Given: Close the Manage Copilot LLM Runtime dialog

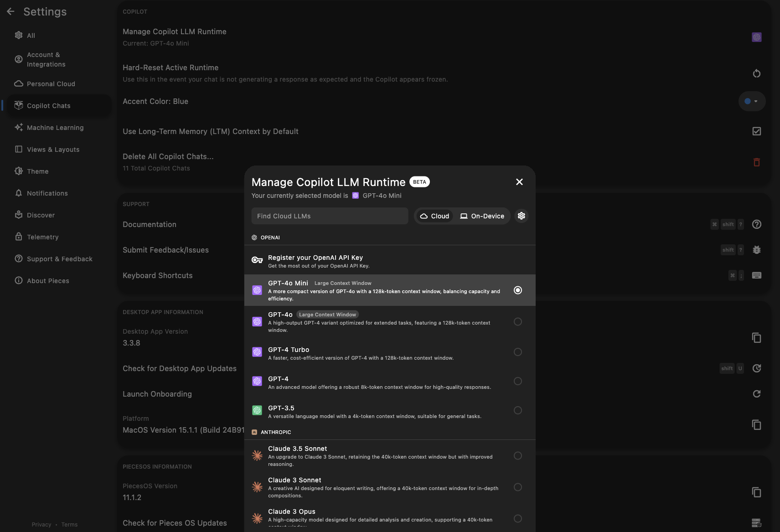Looking at the screenshot, I should click(519, 181).
